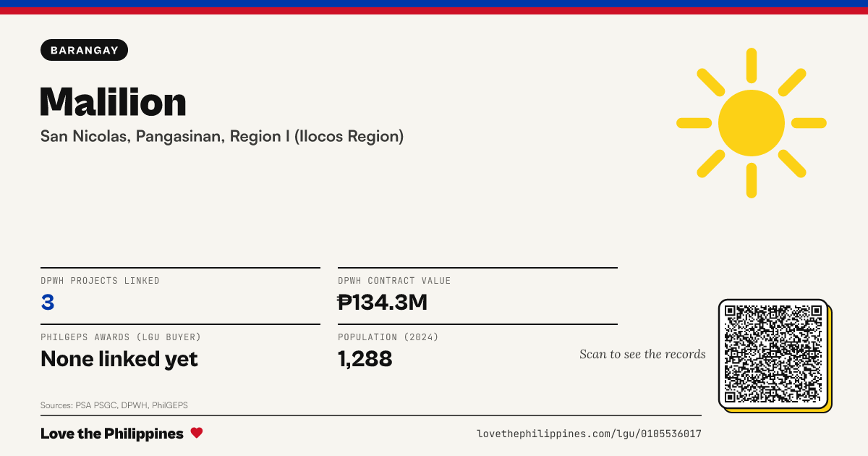The height and width of the screenshot is (456, 868).
Task: Click the Sources: PSA PSGC, DPWH, PhilGEPS line
Action: coord(114,405)
